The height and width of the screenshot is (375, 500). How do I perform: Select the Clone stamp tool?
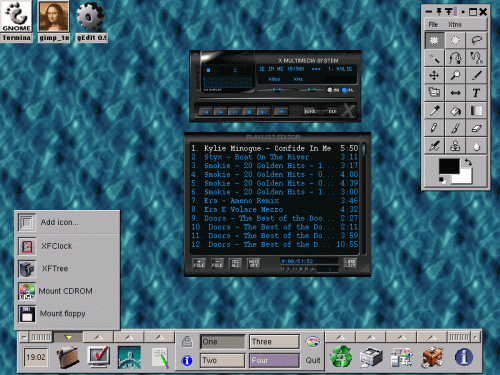(455, 146)
